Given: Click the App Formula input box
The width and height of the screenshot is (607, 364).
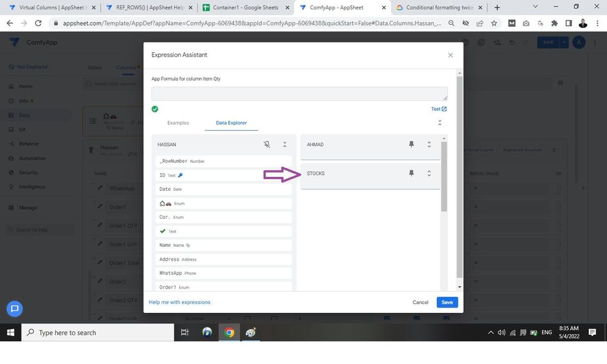Looking at the screenshot, I should 299,94.
